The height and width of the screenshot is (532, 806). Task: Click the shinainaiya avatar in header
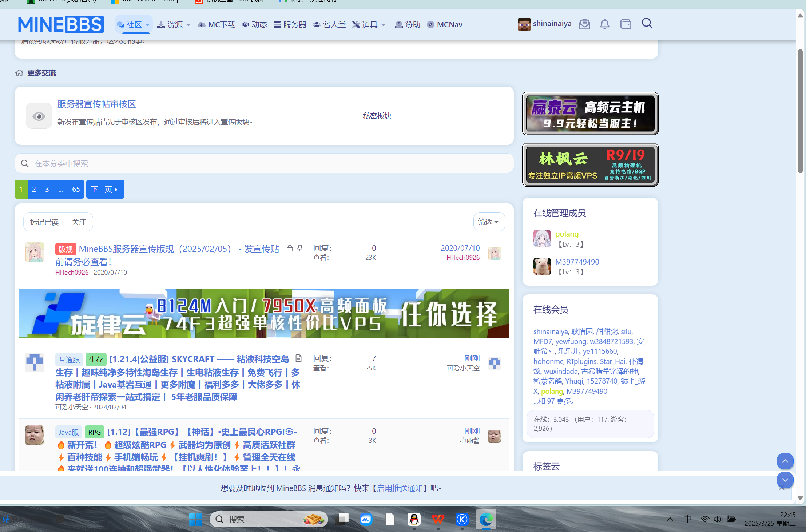click(524, 24)
